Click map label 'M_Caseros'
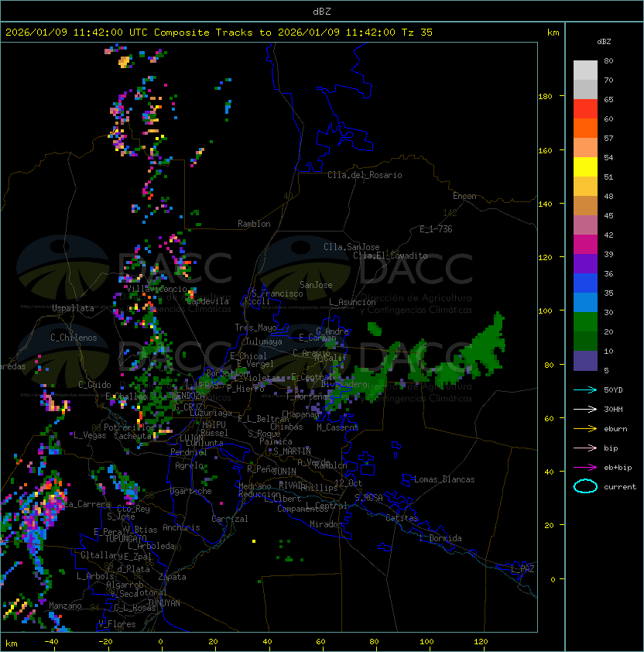 337,427
